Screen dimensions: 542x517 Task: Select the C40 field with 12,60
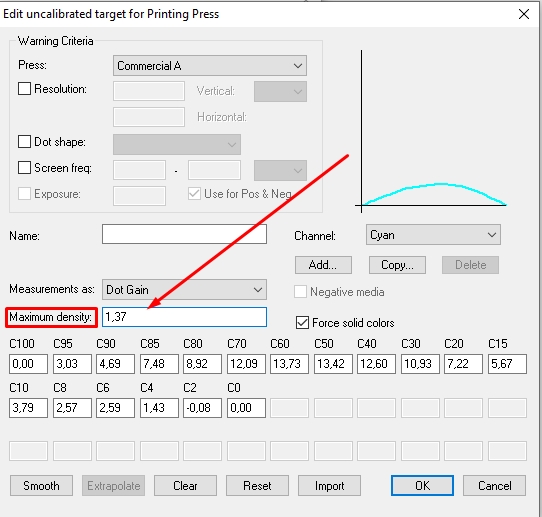(376, 364)
